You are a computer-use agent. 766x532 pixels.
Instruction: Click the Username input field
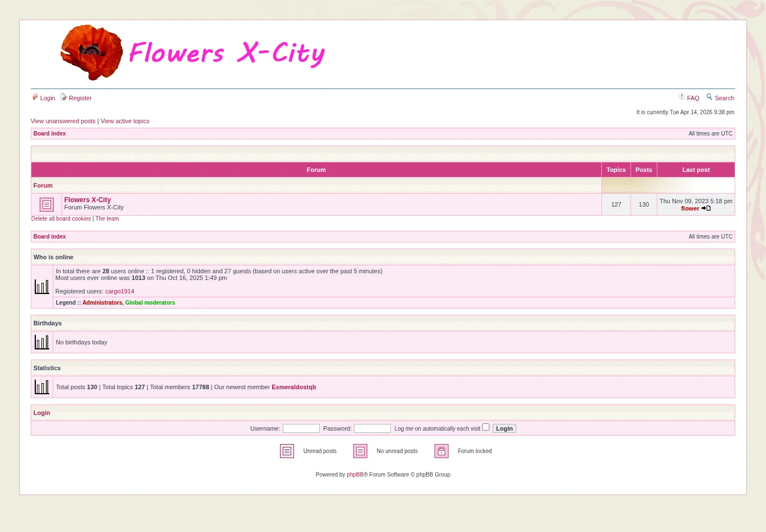[x=301, y=428]
